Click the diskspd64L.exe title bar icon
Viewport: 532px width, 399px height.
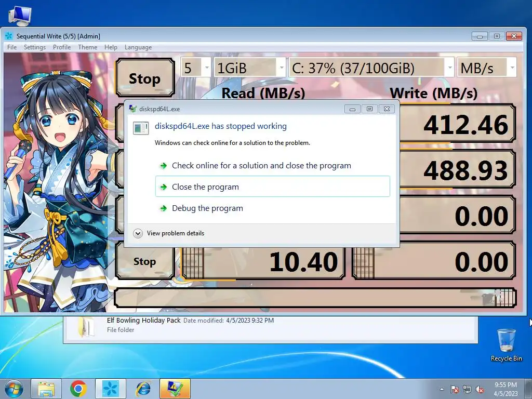[133, 109]
